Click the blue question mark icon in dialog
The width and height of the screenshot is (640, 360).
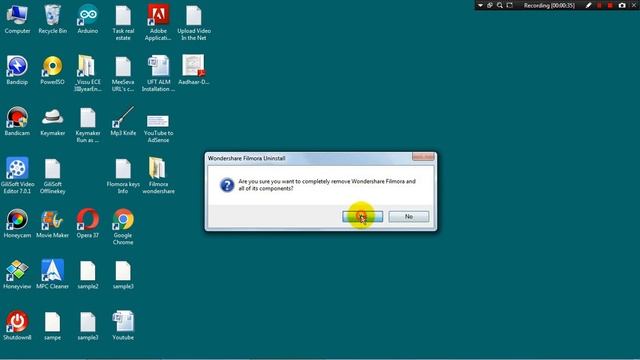click(227, 185)
